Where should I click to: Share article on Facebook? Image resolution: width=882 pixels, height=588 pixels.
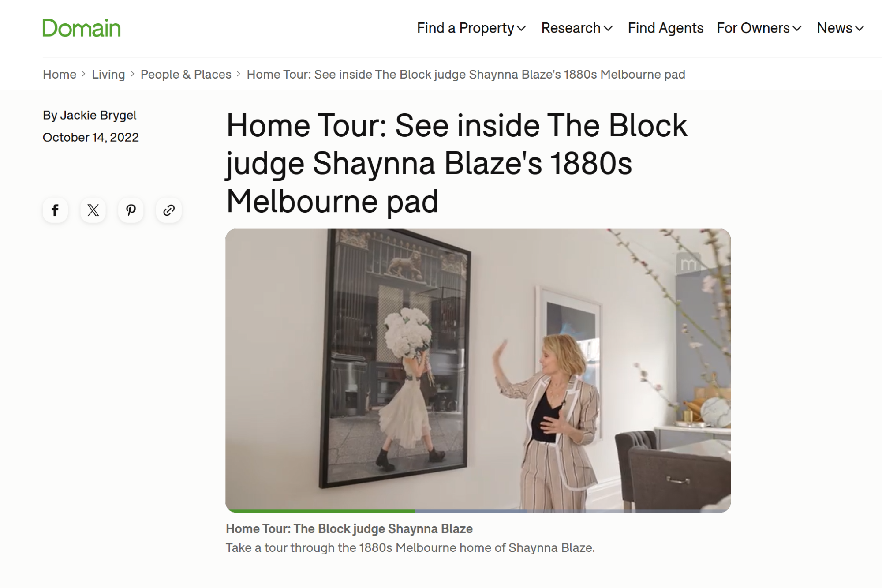point(55,210)
